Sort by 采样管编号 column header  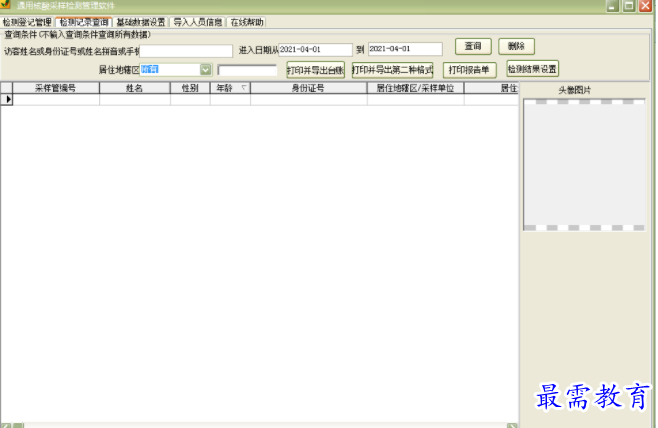[55, 88]
